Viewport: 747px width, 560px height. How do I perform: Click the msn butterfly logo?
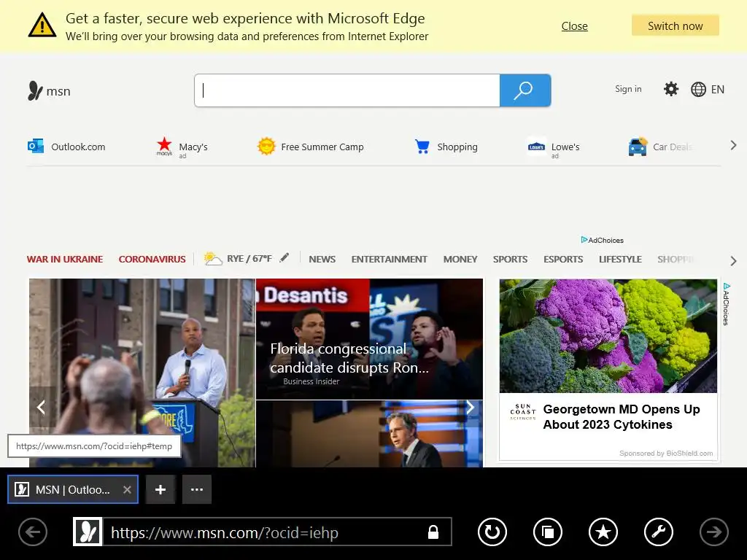point(35,90)
